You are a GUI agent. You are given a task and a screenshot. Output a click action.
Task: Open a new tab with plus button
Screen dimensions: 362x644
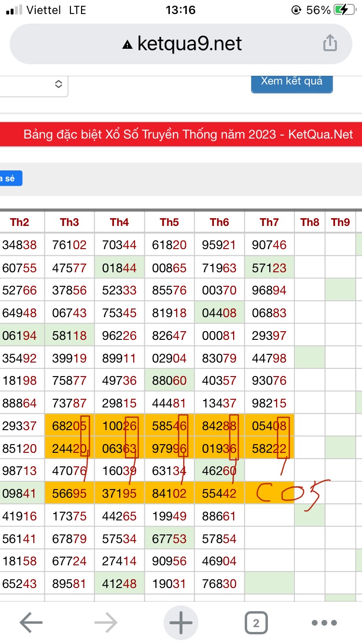181,623
